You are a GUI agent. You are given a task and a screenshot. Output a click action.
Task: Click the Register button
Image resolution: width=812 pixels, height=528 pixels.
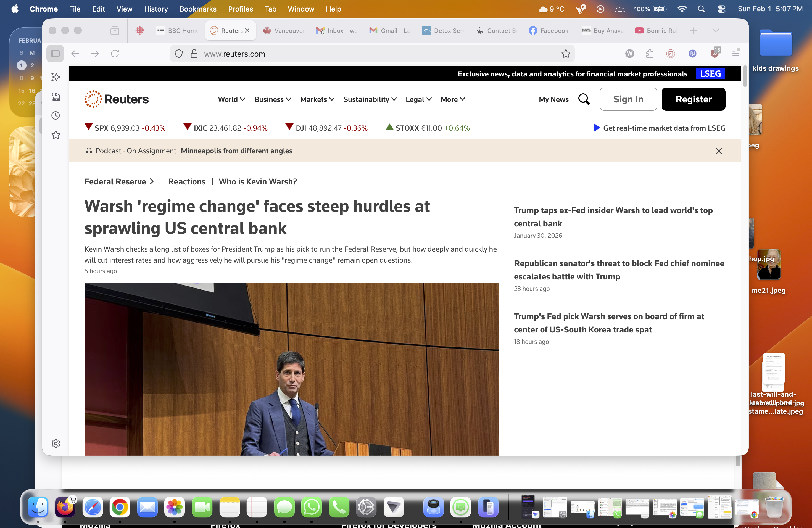coord(693,99)
